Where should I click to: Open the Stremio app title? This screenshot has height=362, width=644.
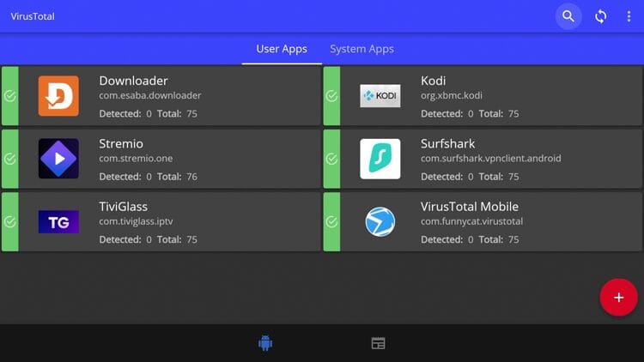pyautogui.click(x=121, y=143)
